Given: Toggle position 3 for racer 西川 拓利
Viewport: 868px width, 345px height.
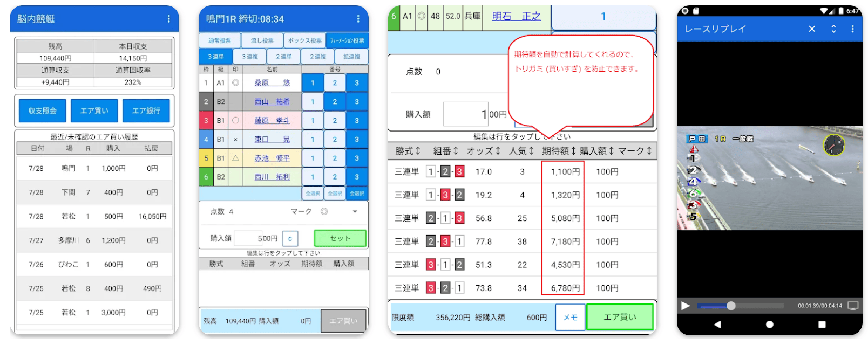Looking at the screenshot, I should [357, 177].
